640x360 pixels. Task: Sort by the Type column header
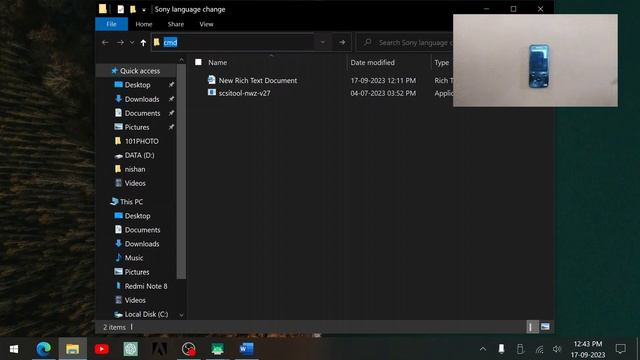click(x=442, y=62)
